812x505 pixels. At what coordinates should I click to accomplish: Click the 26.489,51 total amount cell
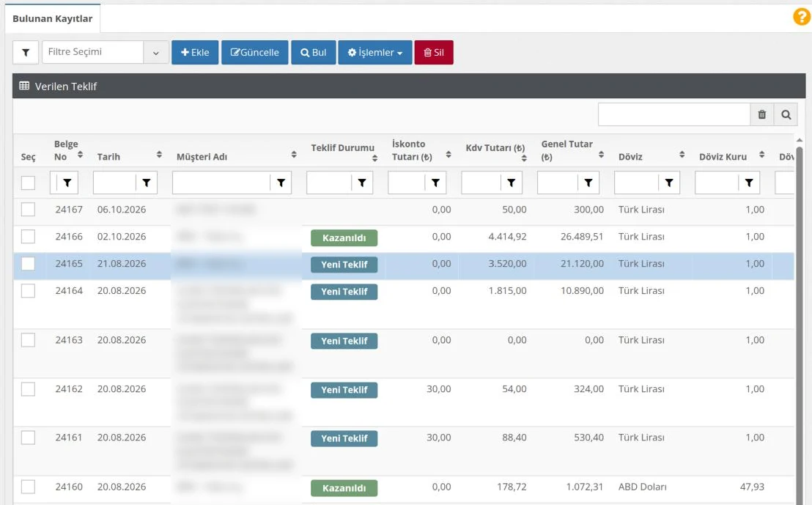582,237
